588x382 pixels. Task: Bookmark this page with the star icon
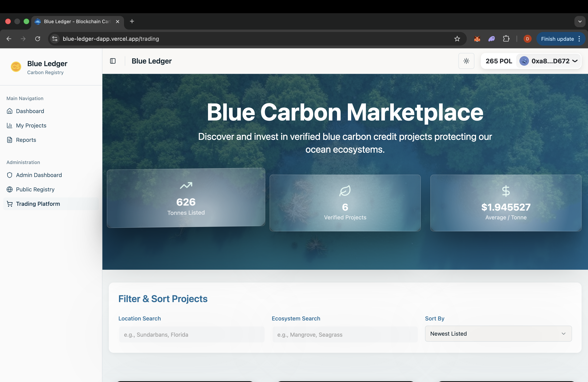(457, 39)
